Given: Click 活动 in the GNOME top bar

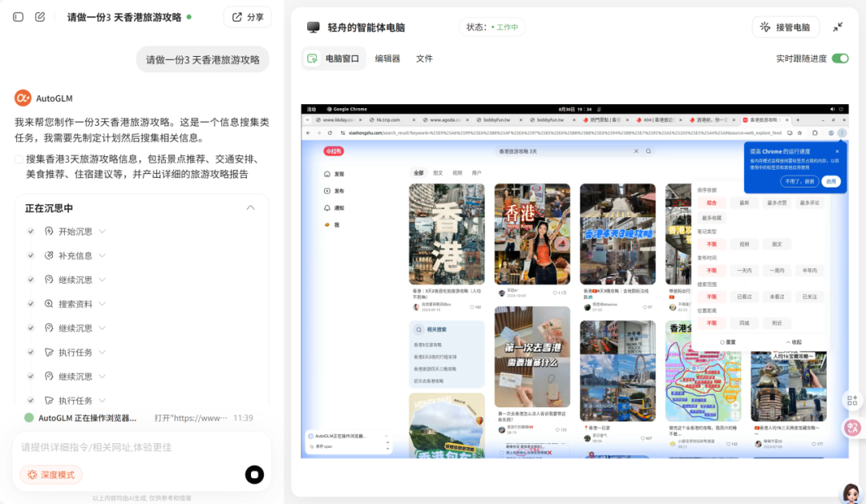Looking at the screenshot, I should [311, 109].
